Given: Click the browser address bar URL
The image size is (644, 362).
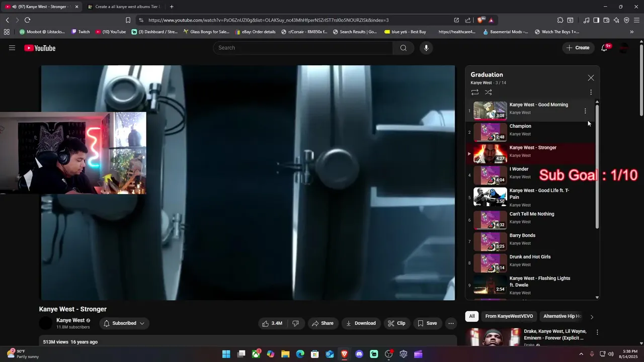Looking at the screenshot, I should point(269,20).
